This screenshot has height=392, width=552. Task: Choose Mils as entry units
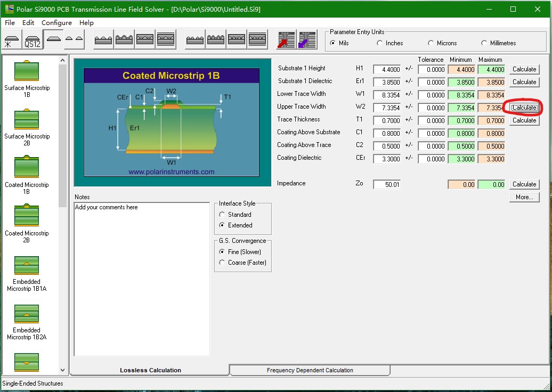pyautogui.click(x=339, y=43)
